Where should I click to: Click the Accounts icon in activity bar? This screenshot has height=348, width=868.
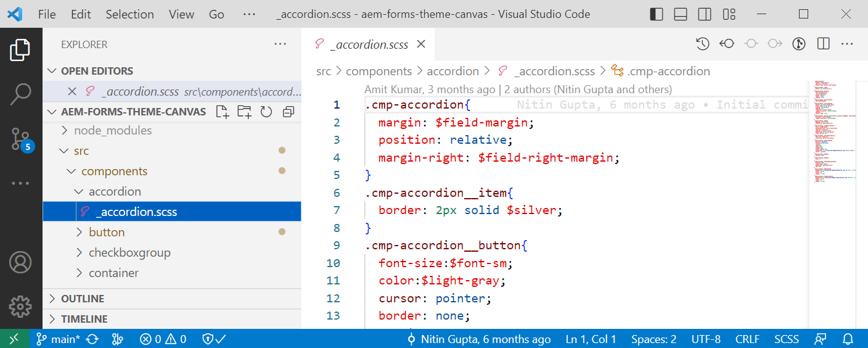tap(20, 262)
